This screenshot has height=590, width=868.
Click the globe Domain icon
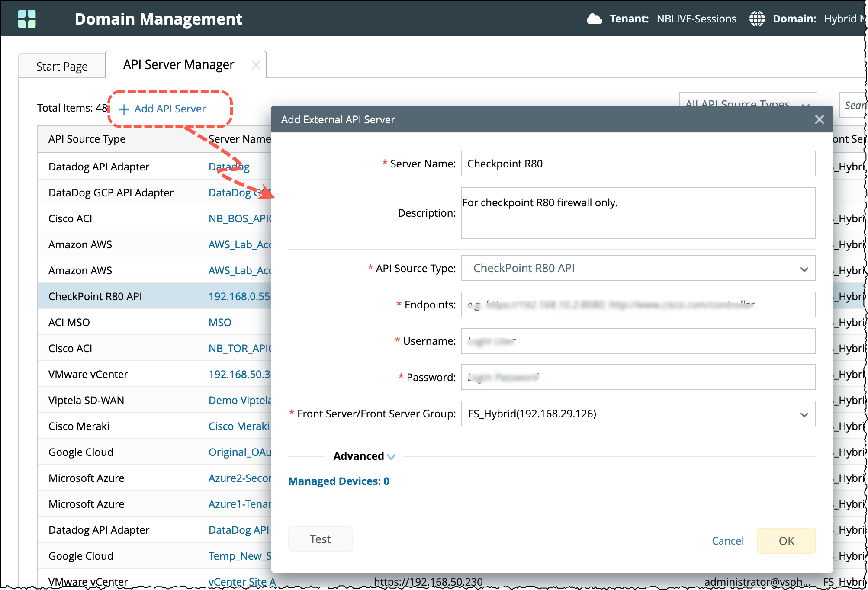[757, 19]
